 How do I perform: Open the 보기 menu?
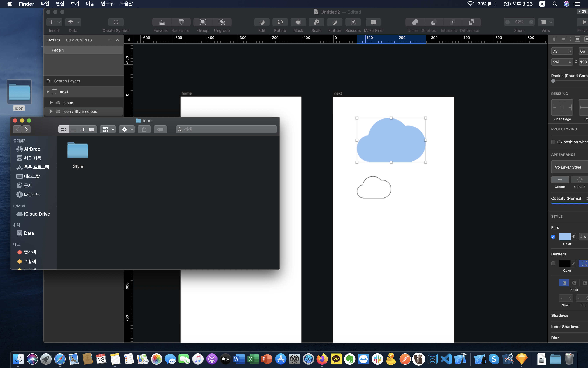[x=75, y=4]
